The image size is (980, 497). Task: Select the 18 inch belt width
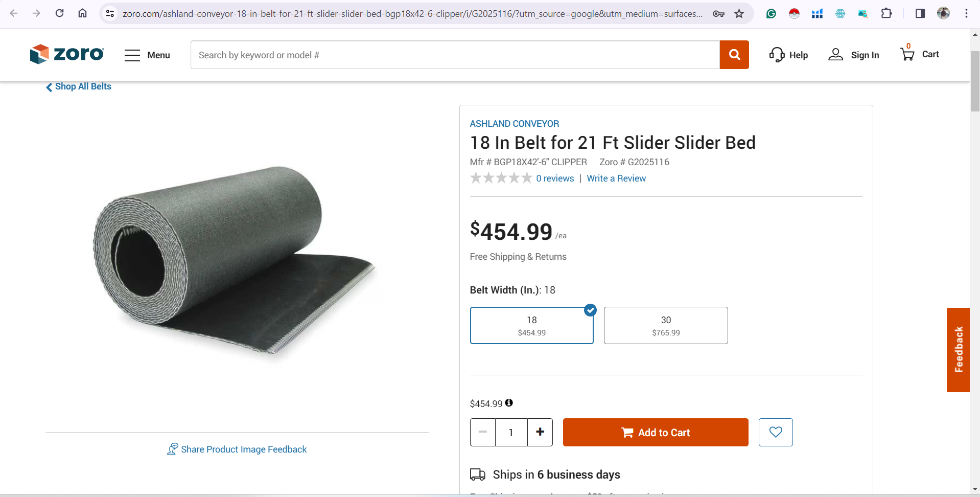pyautogui.click(x=531, y=325)
